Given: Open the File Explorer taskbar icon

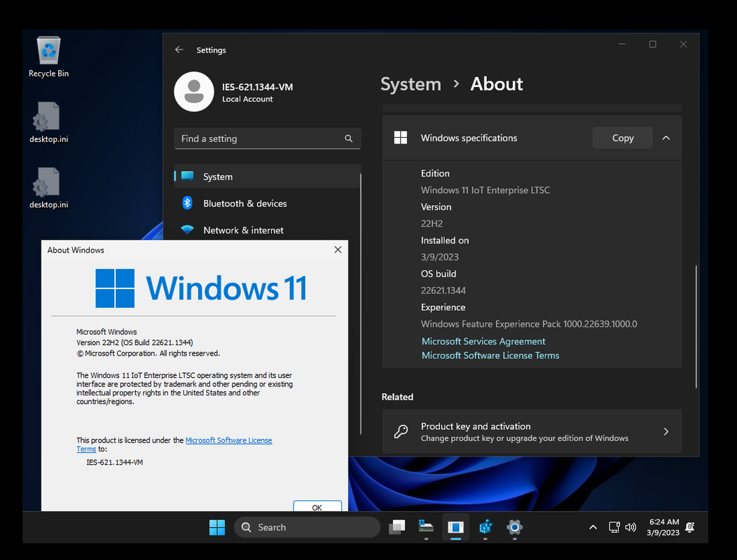Looking at the screenshot, I should point(426,526).
